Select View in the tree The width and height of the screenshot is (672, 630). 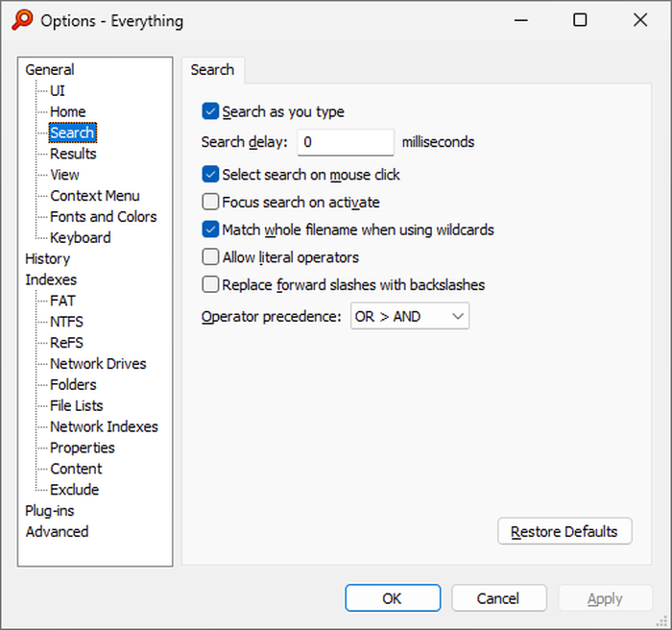pyautogui.click(x=64, y=175)
